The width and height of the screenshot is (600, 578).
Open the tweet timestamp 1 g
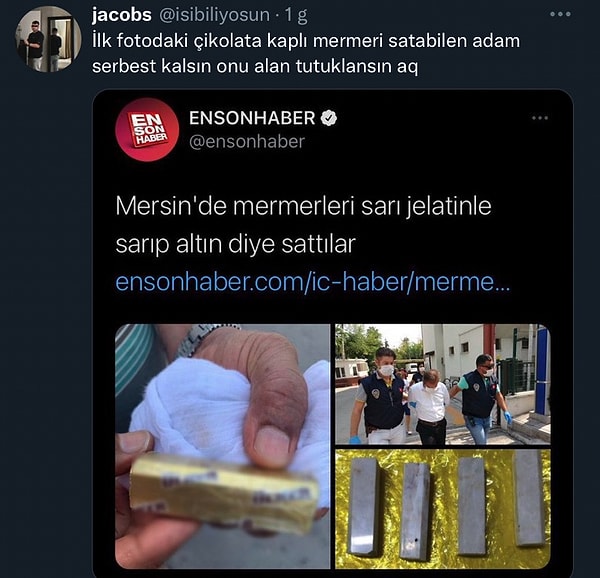tap(296, 16)
